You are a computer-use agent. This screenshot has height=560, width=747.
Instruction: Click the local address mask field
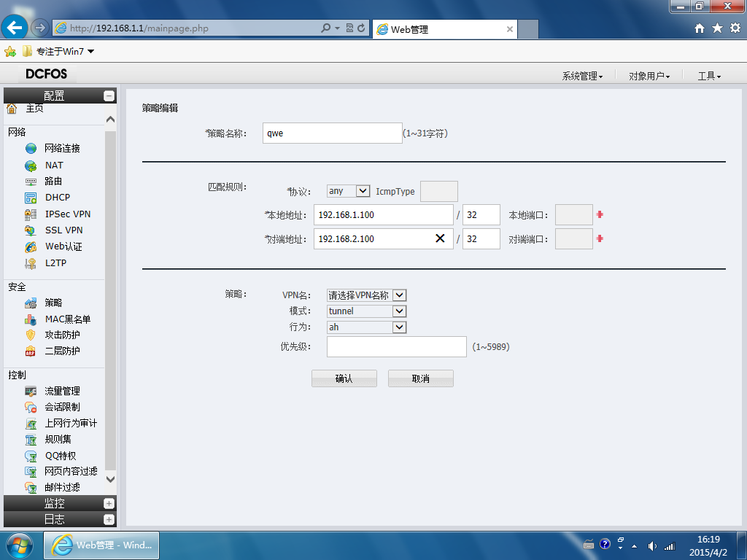point(481,215)
